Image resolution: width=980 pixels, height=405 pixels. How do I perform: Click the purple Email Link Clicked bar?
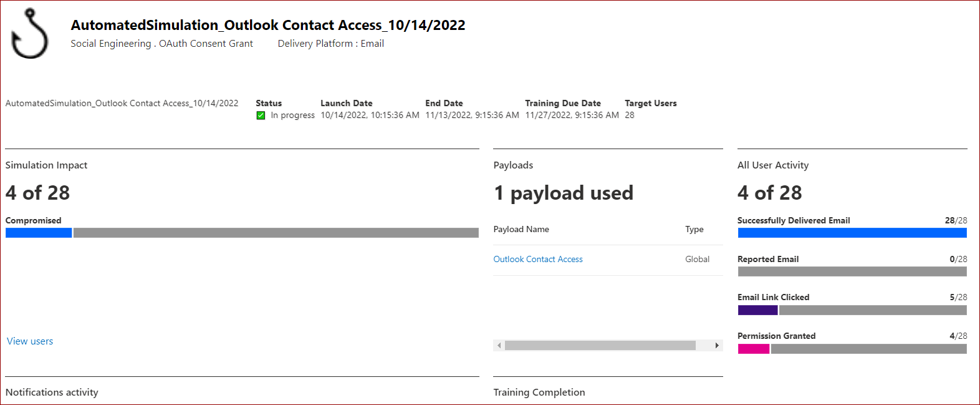tap(757, 310)
